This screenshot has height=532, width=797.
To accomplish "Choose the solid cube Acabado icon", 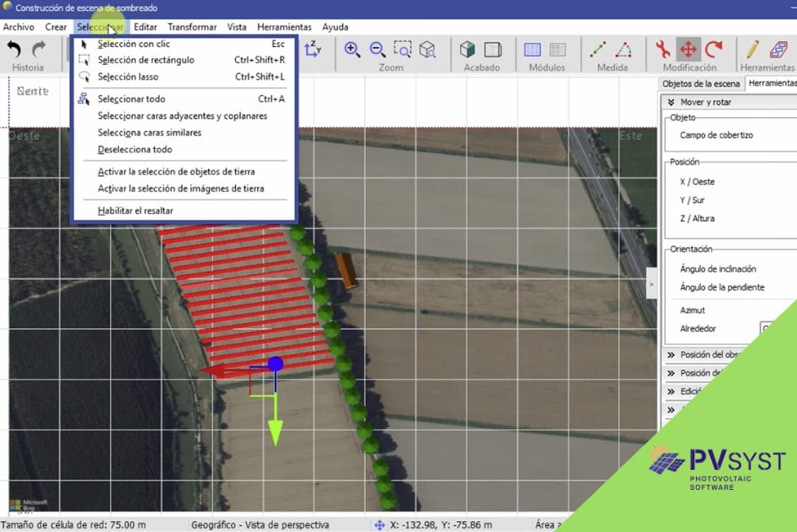I will tap(467, 49).
